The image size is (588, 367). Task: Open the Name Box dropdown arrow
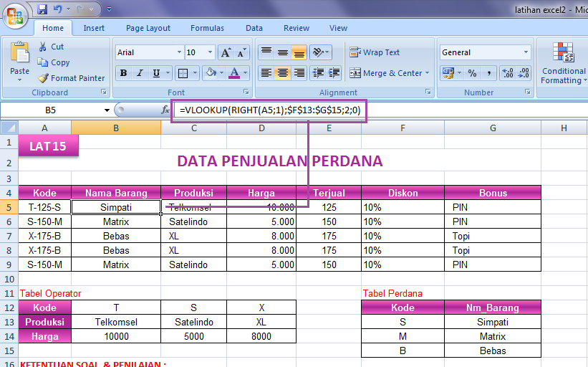107,110
